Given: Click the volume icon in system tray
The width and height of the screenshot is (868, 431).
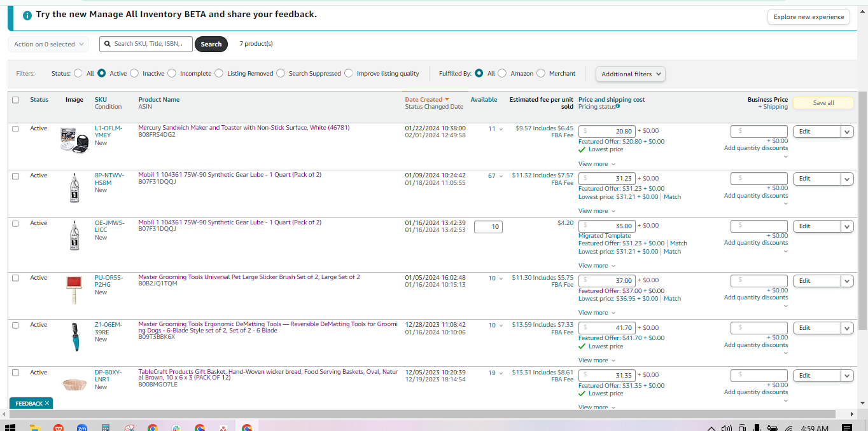Looking at the screenshot, I should click(x=727, y=428).
